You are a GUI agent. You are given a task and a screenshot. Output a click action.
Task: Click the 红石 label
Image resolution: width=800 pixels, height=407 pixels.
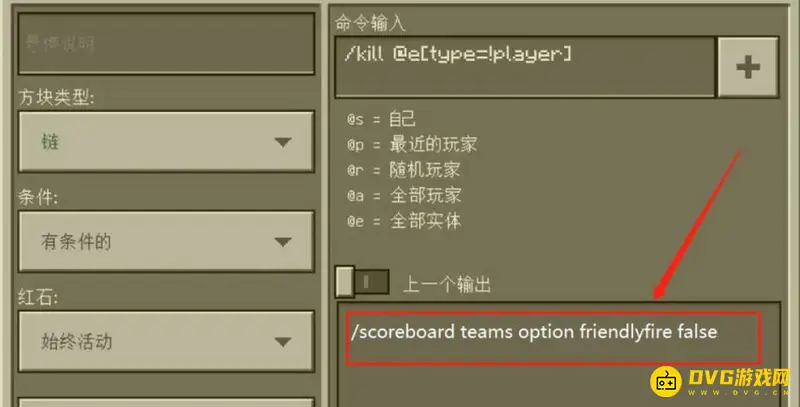(38, 297)
